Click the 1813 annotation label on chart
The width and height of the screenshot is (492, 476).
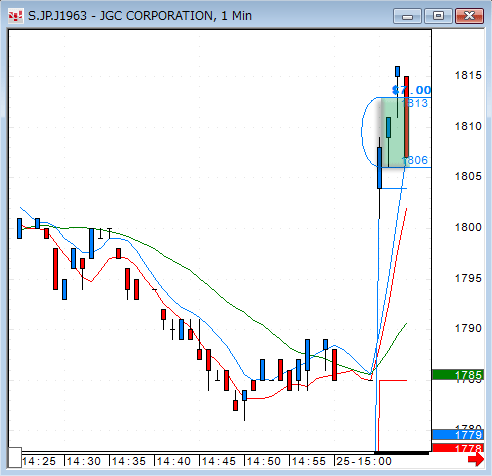414,103
